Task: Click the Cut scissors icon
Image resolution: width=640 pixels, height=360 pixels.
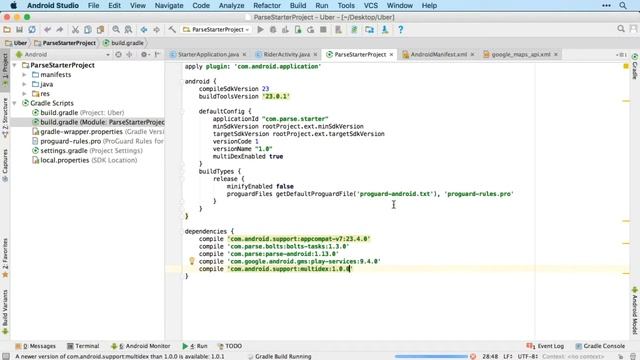Action: (x=75, y=29)
